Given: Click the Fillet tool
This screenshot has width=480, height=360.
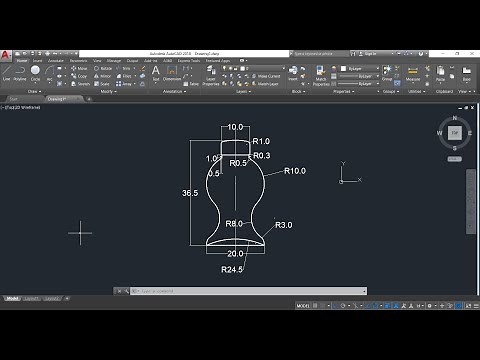Looking at the screenshot, I should coord(124,76).
